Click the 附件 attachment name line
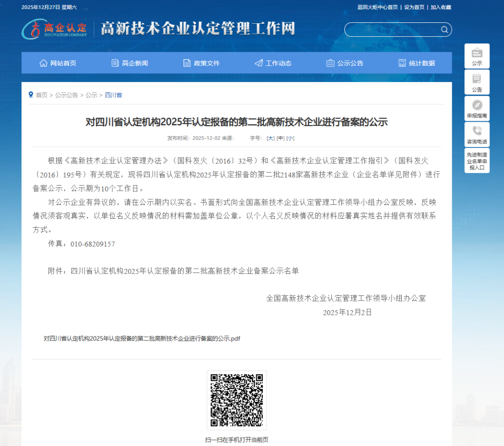The height and width of the screenshot is (446, 504). [x=173, y=271]
